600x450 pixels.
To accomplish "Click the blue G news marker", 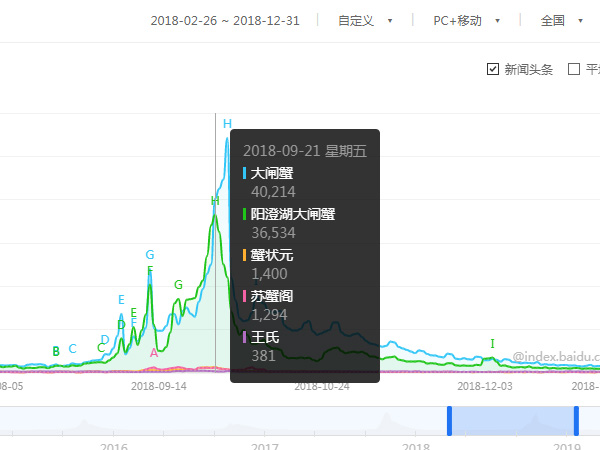I will (150, 254).
